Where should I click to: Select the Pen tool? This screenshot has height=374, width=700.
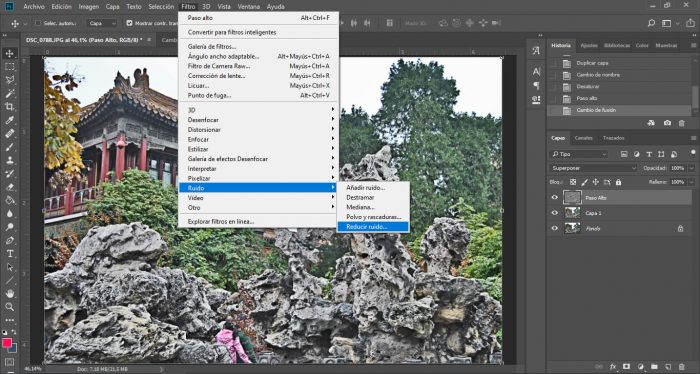(x=9, y=240)
